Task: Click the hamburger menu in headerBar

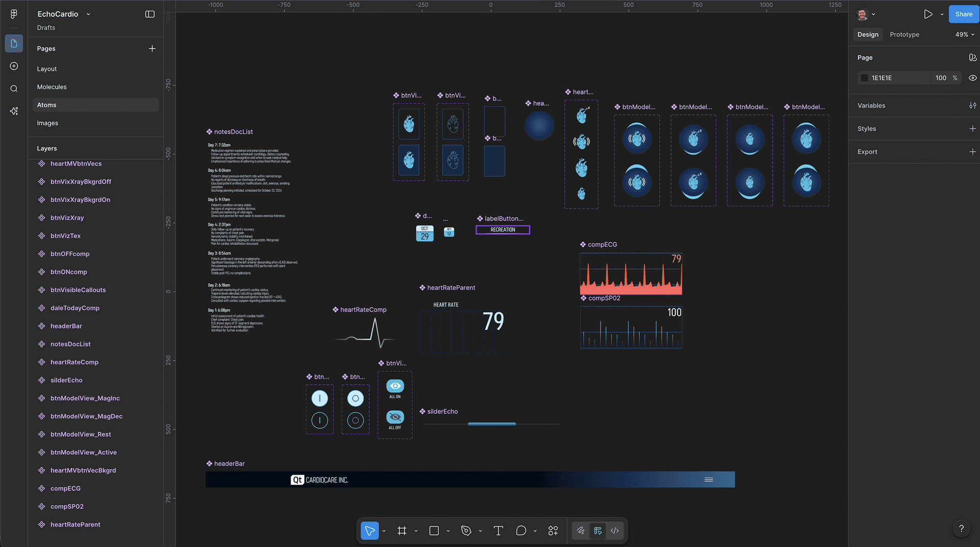Action: (x=708, y=480)
